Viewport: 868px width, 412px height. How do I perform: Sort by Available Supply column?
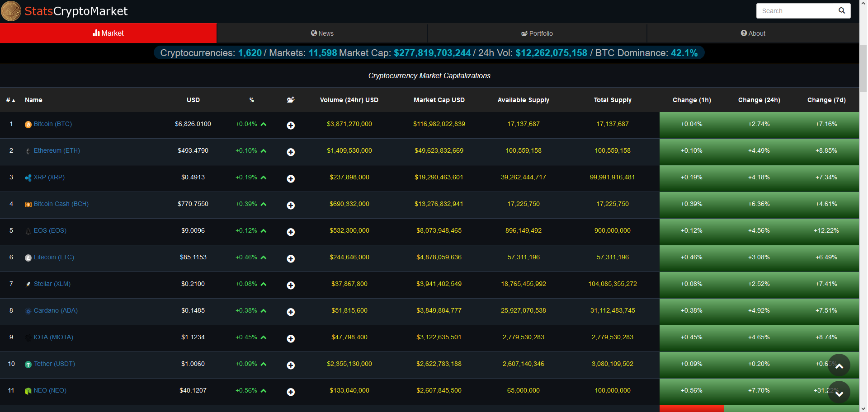(524, 100)
